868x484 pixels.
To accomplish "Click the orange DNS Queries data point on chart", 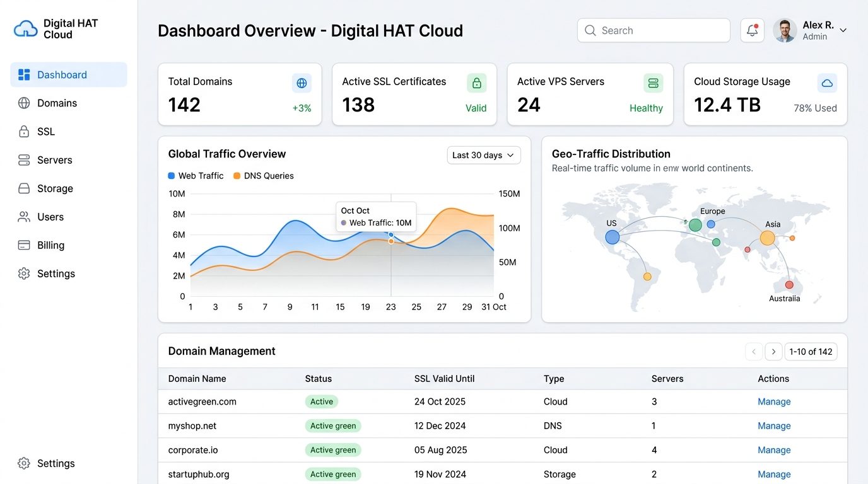I will (391, 241).
